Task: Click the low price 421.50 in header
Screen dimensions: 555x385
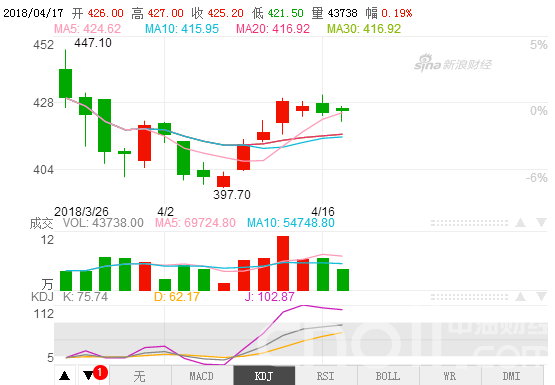Action: click(x=286, y=13)
